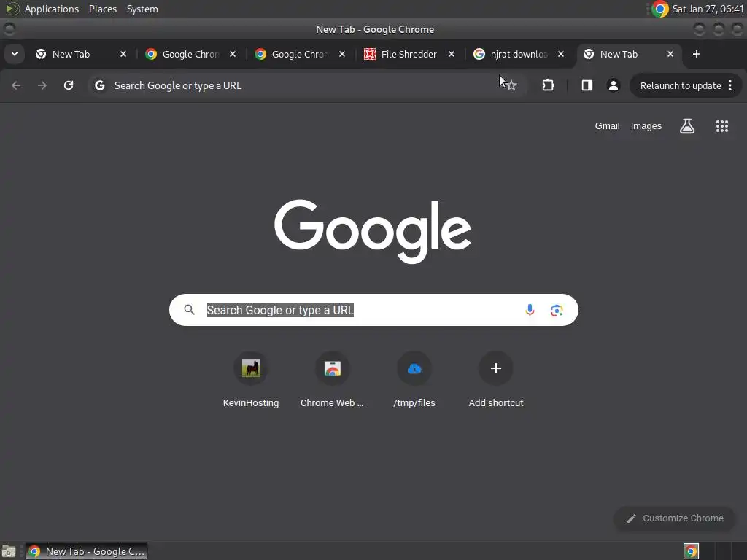Focus the address bar URL field
This screenshot has width=747, height=560.
(305, 85)
